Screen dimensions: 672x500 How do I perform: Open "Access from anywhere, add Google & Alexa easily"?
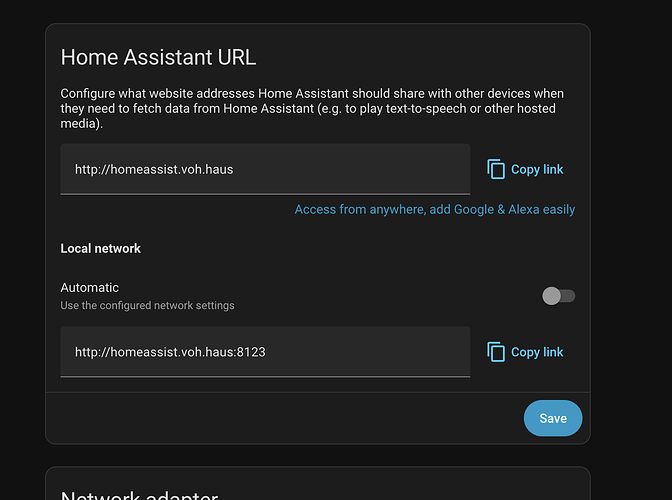[x=434, y=210]
